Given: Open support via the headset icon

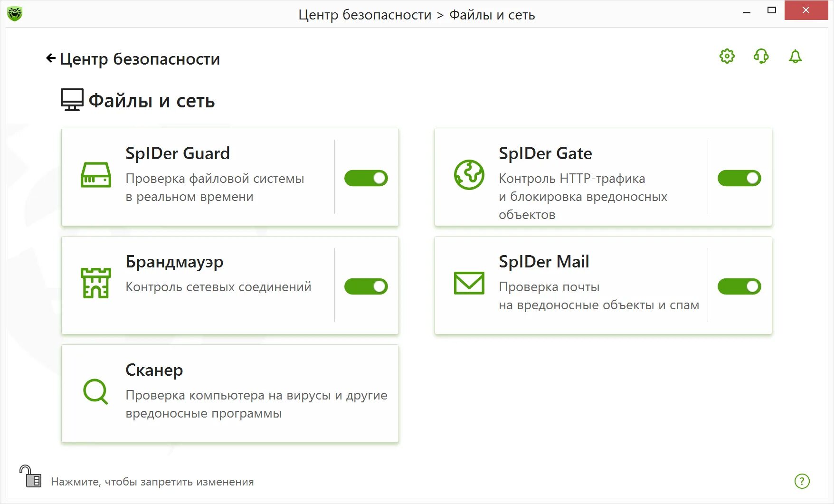Looking at the screenshot, I should [761, 57].
